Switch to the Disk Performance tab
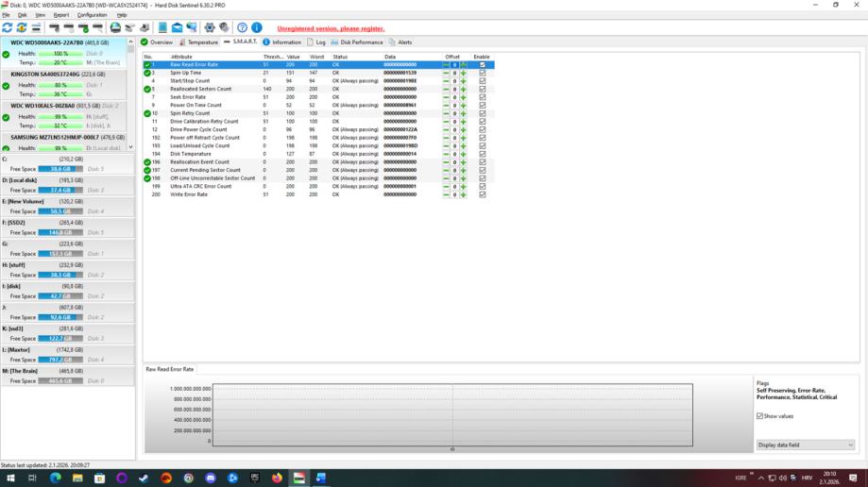The image size is (868, 487). point(357,42)
